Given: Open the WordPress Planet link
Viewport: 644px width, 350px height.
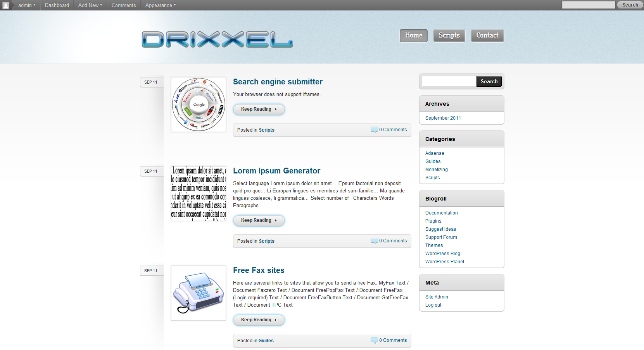Looking at the screenshot, I should (445, 262).
